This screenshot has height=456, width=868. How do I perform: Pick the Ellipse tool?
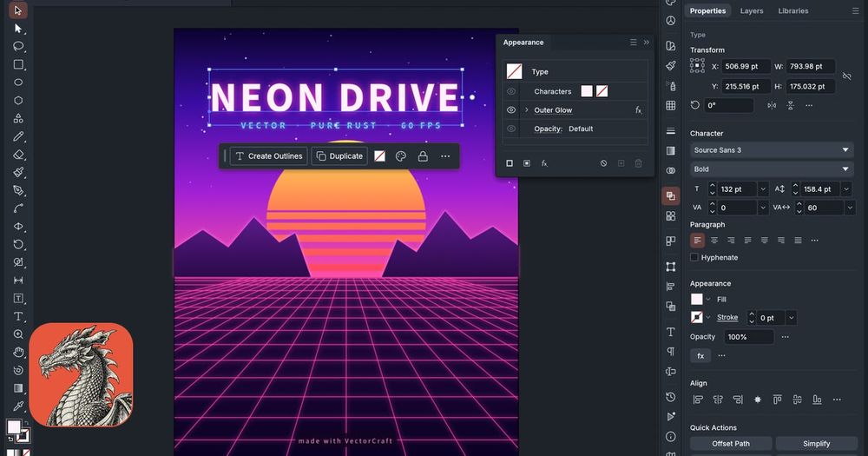(18, 82)
